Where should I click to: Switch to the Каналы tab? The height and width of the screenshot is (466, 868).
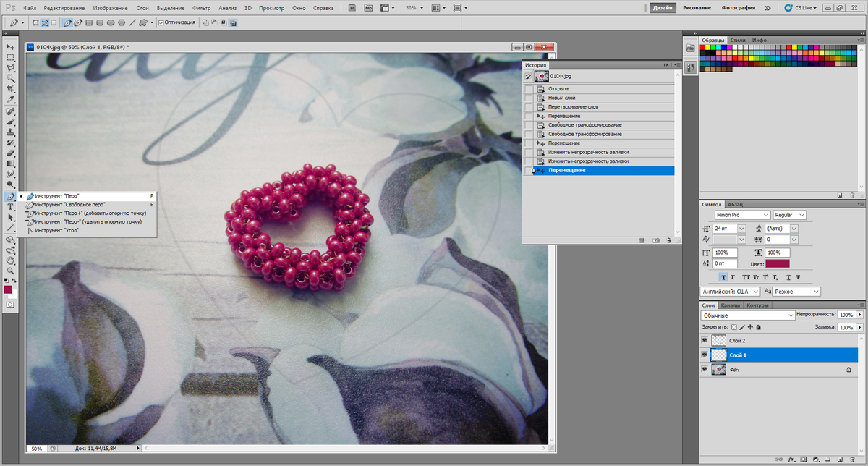(731, 305)
